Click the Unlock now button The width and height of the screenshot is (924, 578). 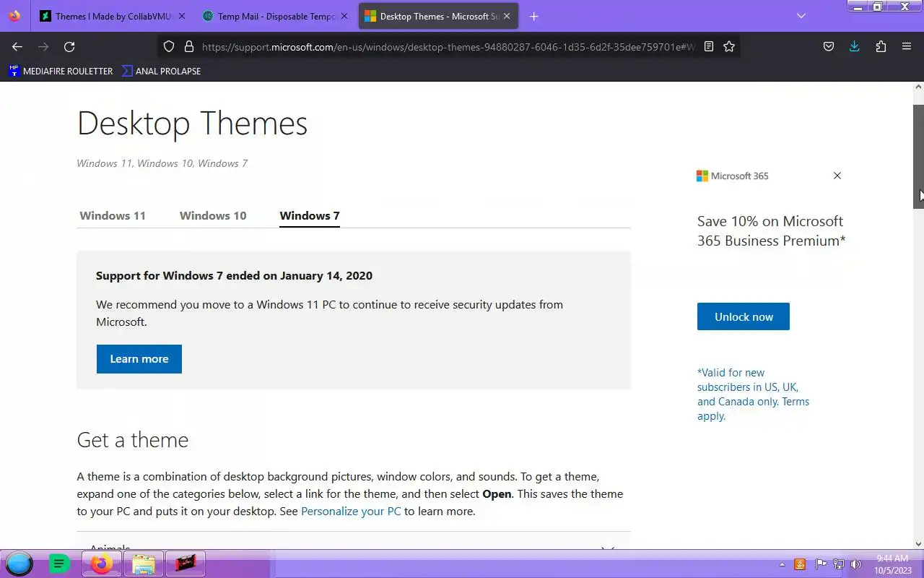point(744,316)
